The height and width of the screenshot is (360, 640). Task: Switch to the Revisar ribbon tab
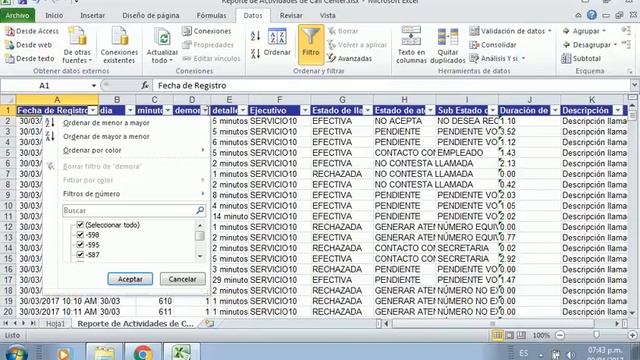291,16
